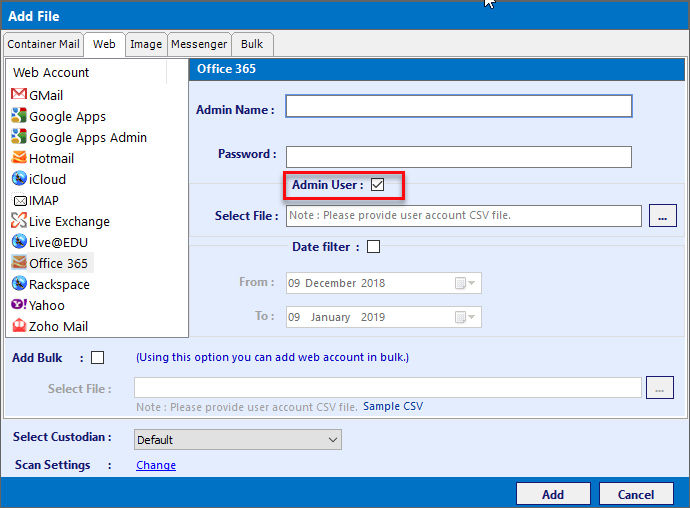Image resolution: width=690 pixels, height=508 pixels.
Task: Open the Sample CSV link
Action: [393, 406]
